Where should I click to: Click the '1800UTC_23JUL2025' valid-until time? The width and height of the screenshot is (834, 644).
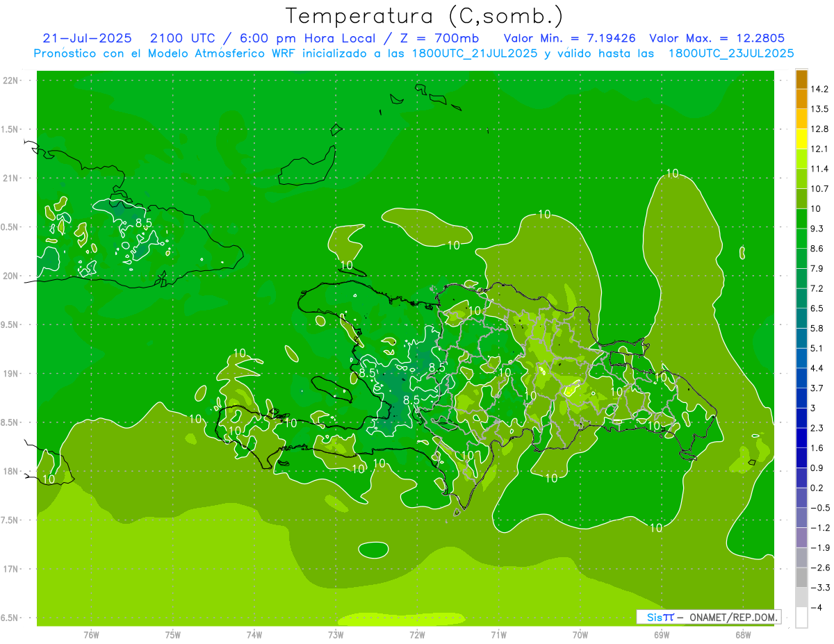[x=731, y=53]
